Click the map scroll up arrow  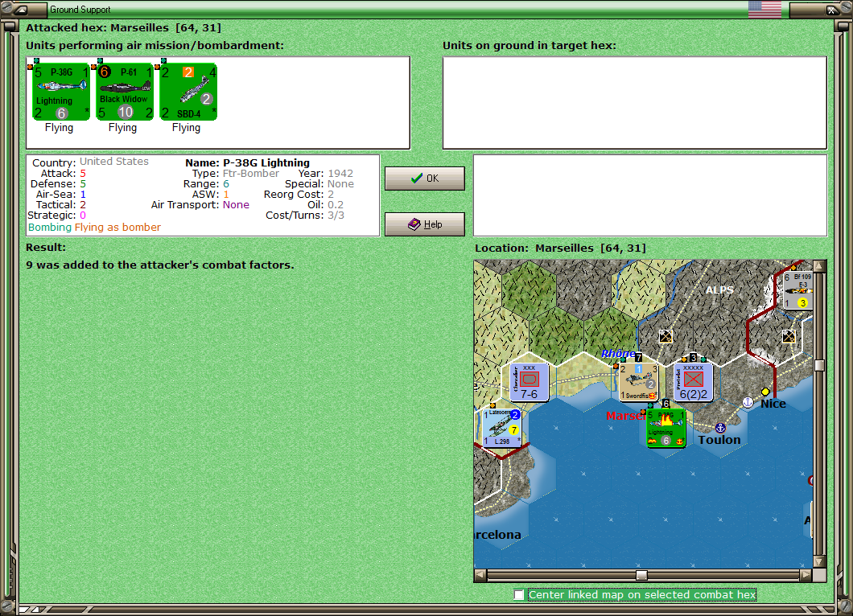819,266
